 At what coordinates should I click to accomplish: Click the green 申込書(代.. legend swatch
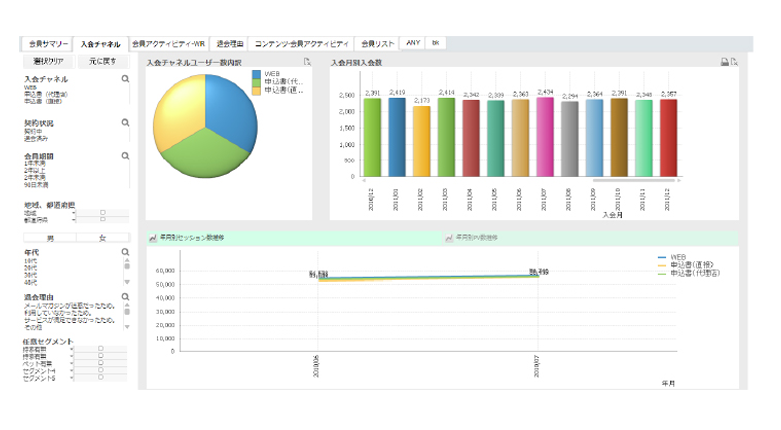tap(257, 82)
